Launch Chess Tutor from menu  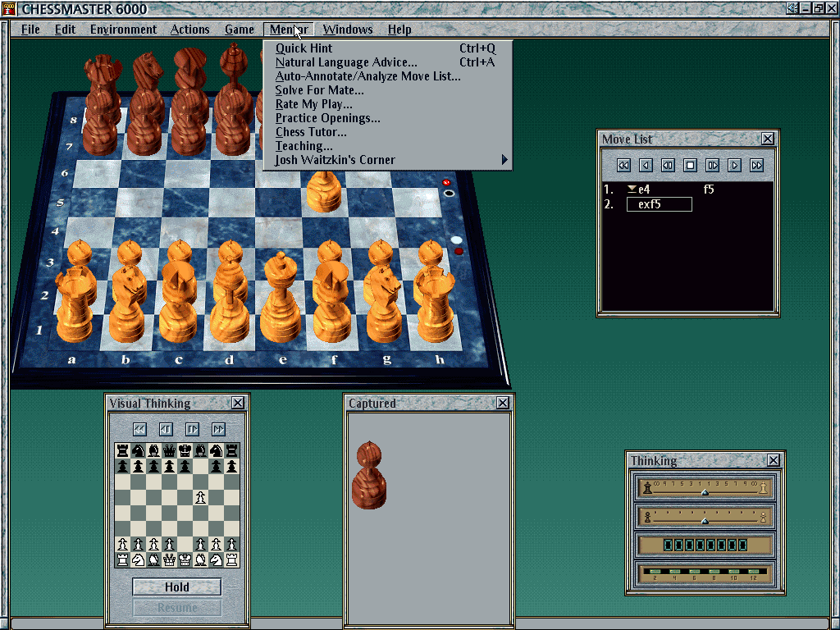(387, 132)
